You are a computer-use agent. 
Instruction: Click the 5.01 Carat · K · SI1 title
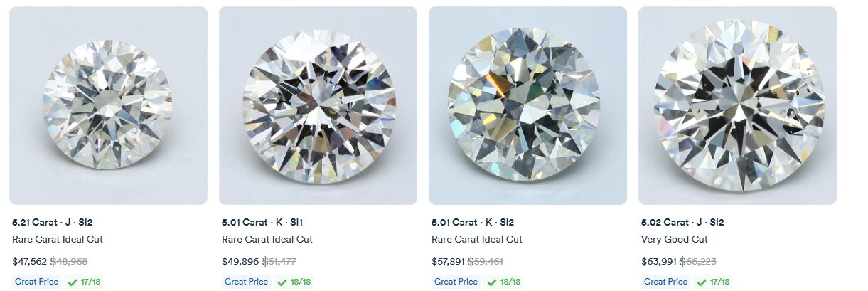coord(262,223)
